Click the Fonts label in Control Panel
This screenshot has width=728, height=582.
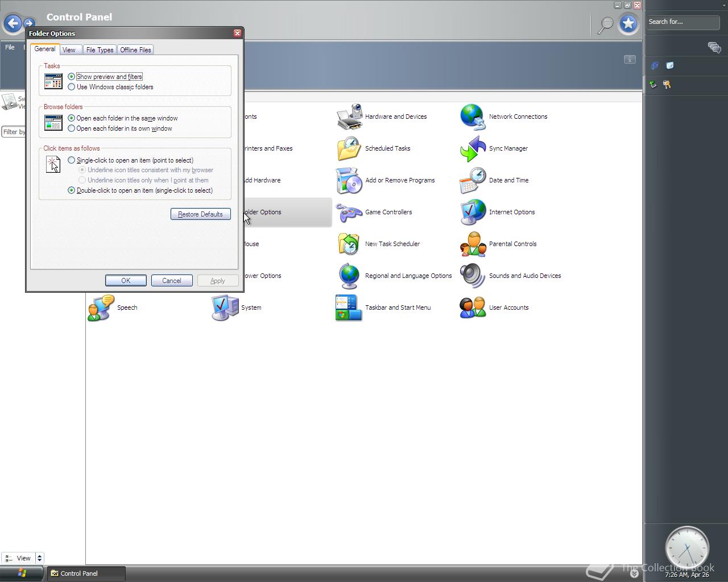click(250, 117)
